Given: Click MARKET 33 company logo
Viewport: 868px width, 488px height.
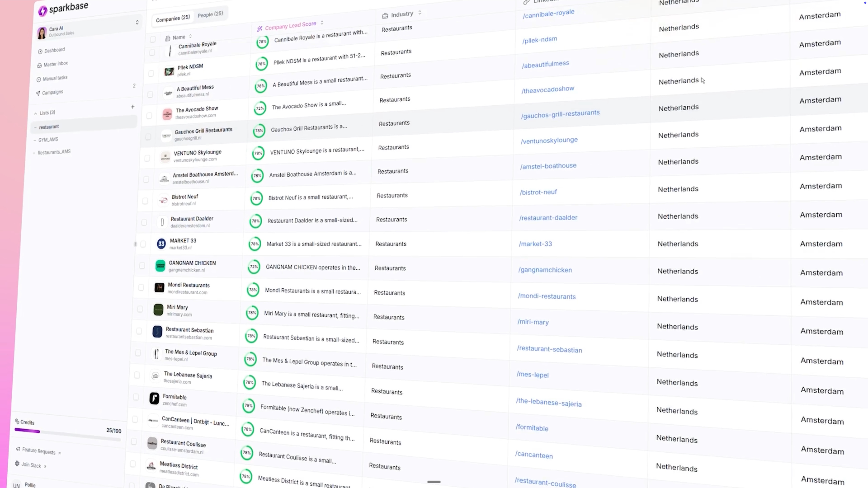Looking at the screenshot, I should tap(161, 243).
